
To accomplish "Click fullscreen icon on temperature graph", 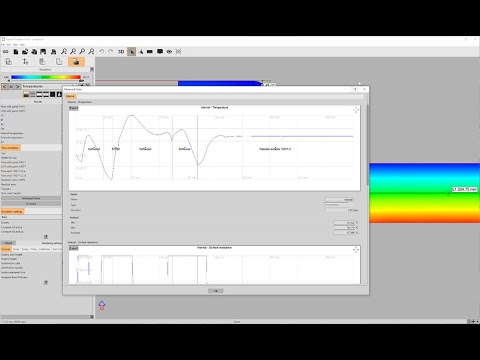I will click(x=356, y=110).
